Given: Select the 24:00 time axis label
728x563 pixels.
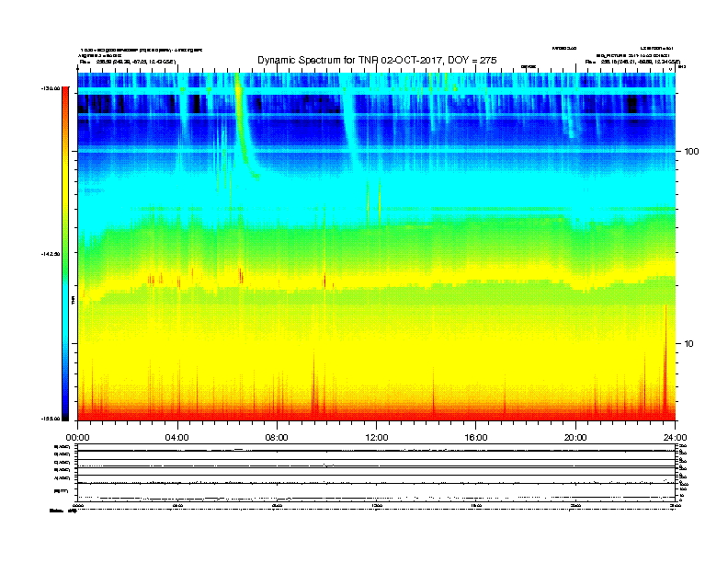Looking at the screenshot, I should pyautogui.click(x=675, y=438).
